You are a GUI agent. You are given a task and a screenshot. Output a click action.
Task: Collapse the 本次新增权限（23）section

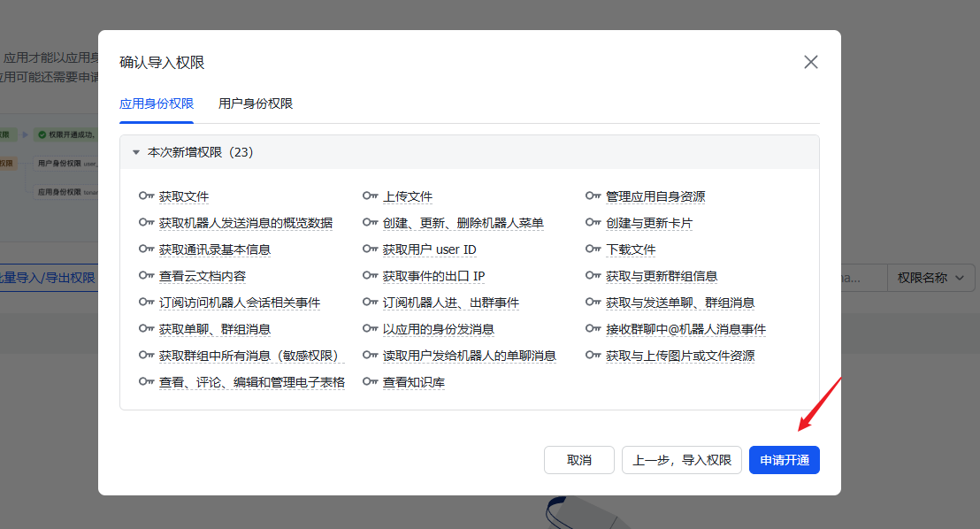click(136, 151)
